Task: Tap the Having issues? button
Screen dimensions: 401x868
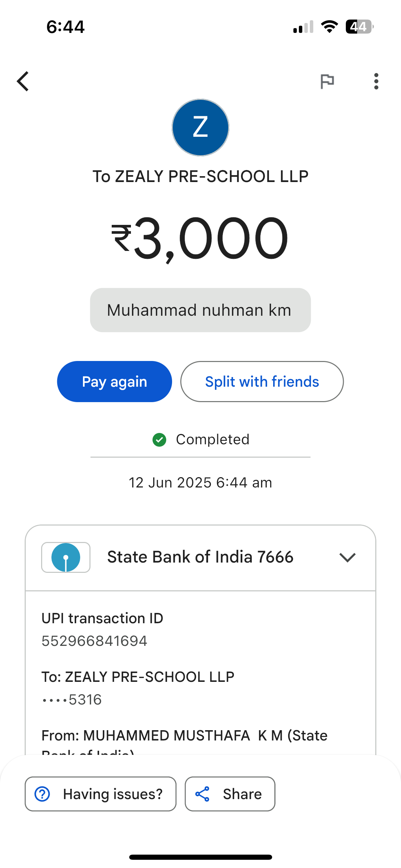Action: [x=100, y=794]
